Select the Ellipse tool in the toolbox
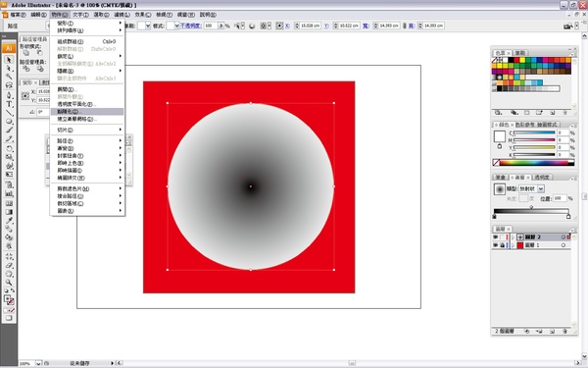 (9, 122)
